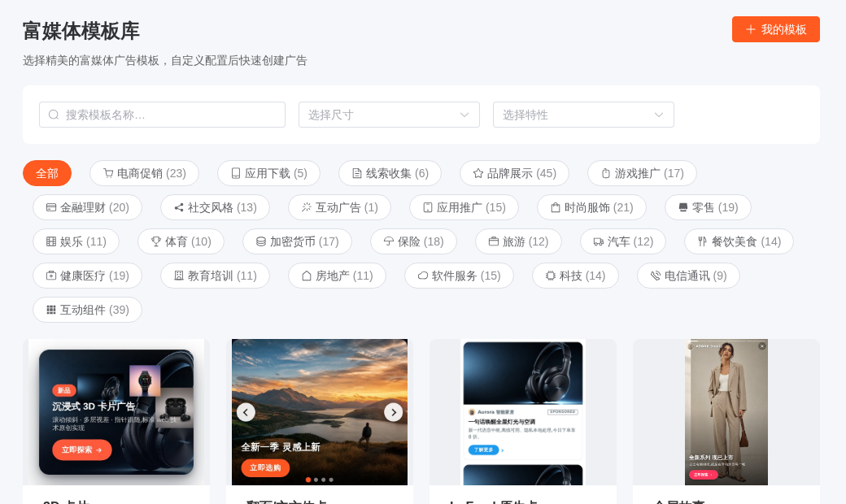The height and width of the screenshot is (504, 846).
Task: Filter by 科技 (14) label
Action: pos(582,276)
